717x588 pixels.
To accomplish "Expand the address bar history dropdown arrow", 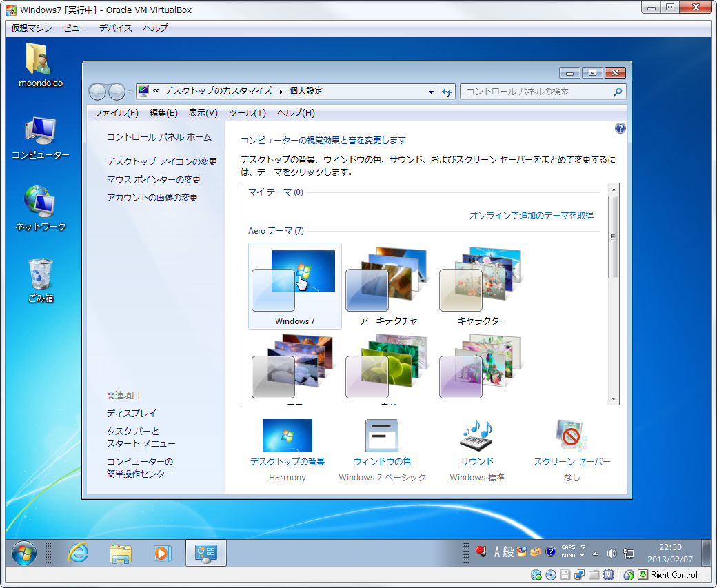I will [431, 92].
